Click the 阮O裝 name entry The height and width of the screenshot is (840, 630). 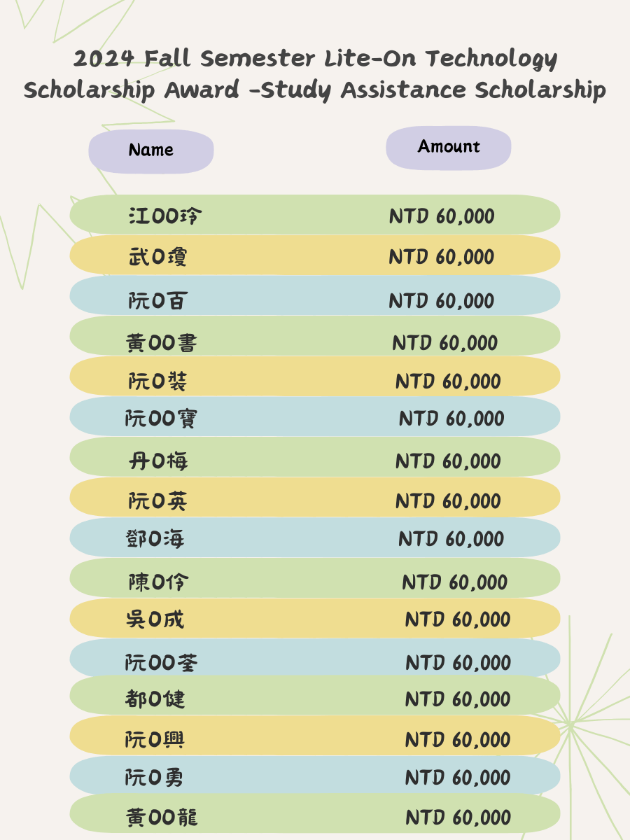pos(157,381)
